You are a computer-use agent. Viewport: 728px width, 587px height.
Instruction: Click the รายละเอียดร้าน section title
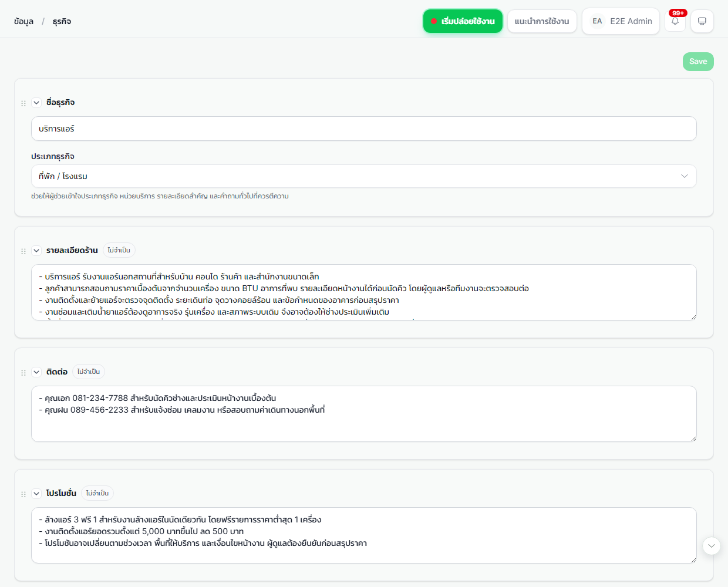72,251
